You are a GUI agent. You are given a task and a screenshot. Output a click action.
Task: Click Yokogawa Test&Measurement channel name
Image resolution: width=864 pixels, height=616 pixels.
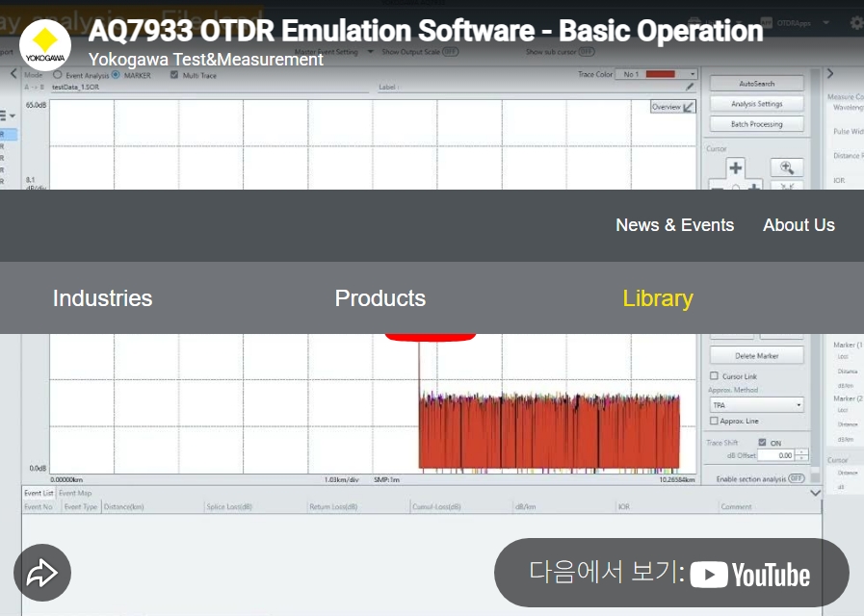(x=205, y=60)
